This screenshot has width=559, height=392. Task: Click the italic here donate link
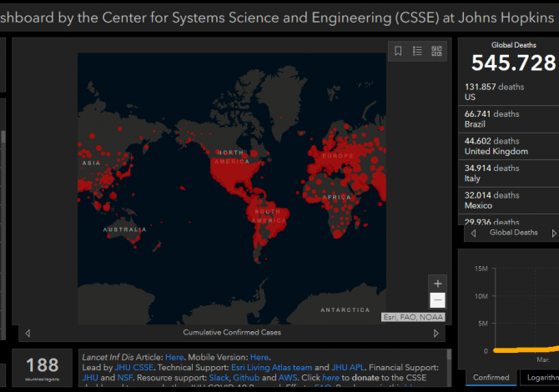click(x=330, y=378)
